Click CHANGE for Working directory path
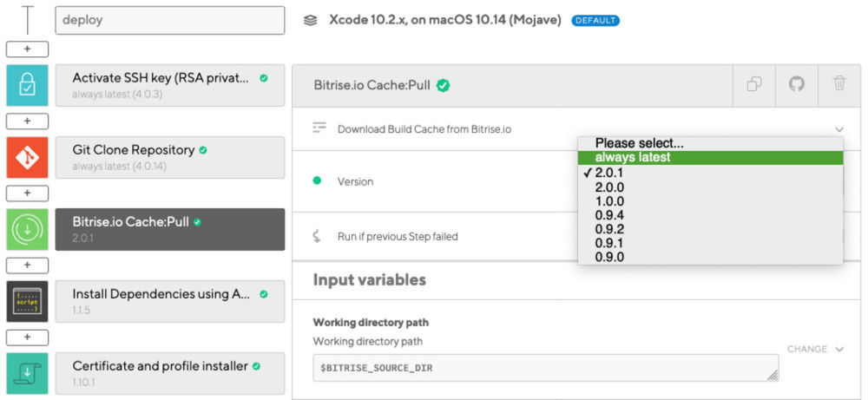This screenshot has height=400, width=868. pyautogui.click(x=815, y=349)
